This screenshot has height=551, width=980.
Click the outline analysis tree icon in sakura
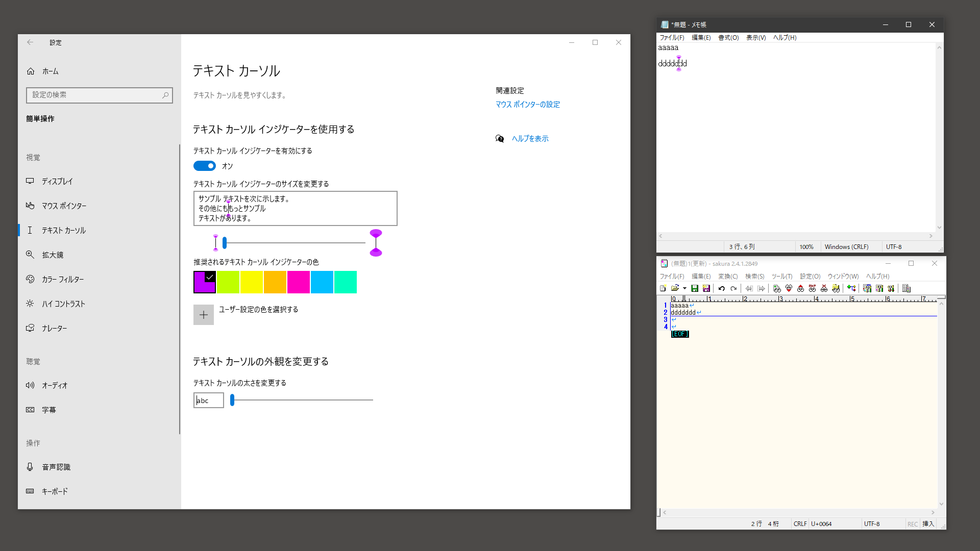point(851,288)
